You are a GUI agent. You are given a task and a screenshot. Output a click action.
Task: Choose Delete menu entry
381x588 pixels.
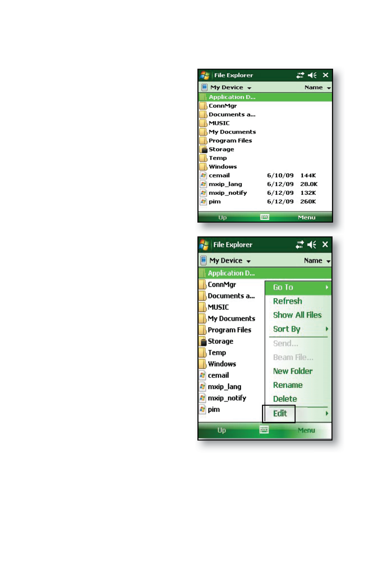[x=285, y=399]
